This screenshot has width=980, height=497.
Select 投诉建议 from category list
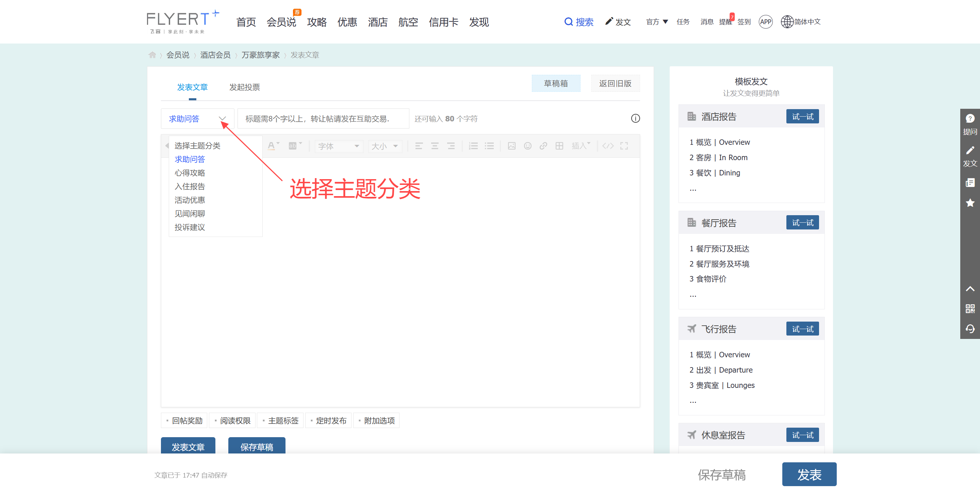[190, 227]
